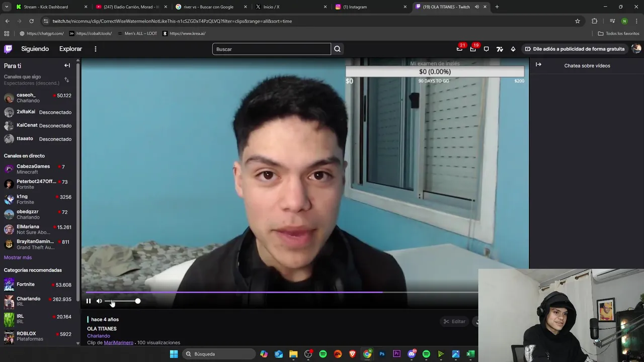Open Windows Start menu
The width and height of the screenshot is (644, 362).
[x=174, y=354]
